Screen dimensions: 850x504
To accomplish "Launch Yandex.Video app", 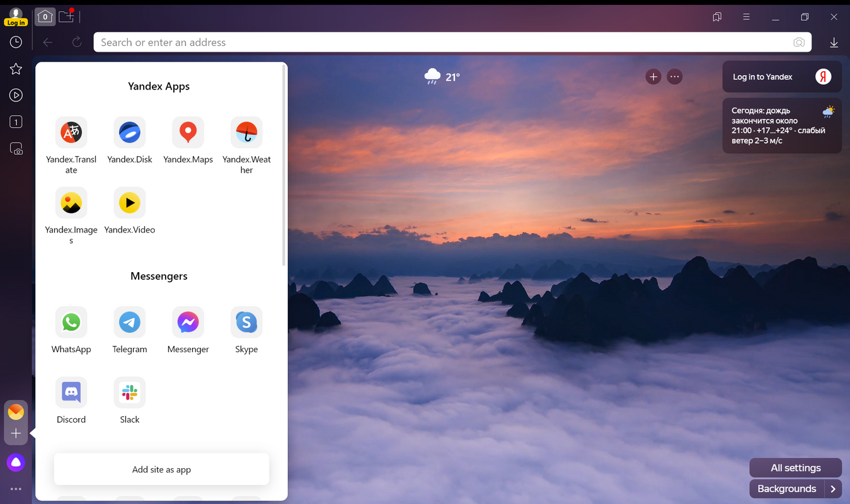I will tap(130, 203).
